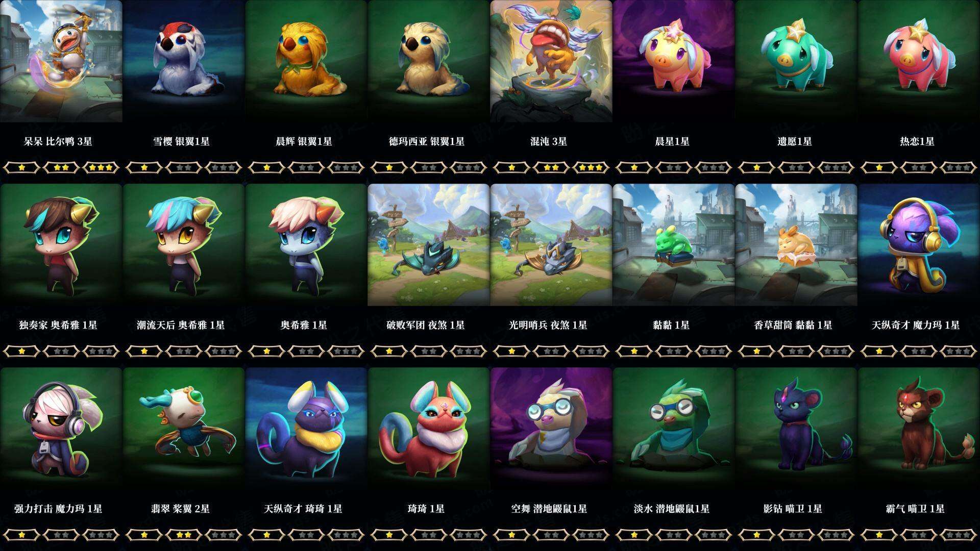Click the 遗愿 teal pig portrait
Image resolution: width=980 pixels, height=551 pixels.
[796, 61]
